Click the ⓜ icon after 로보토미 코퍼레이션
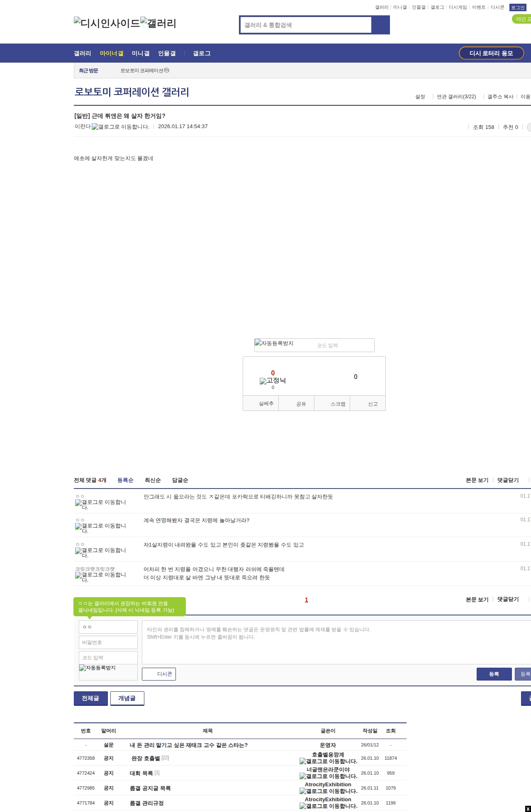This screenshot has width=531, height=812. [x=167, y=71]
